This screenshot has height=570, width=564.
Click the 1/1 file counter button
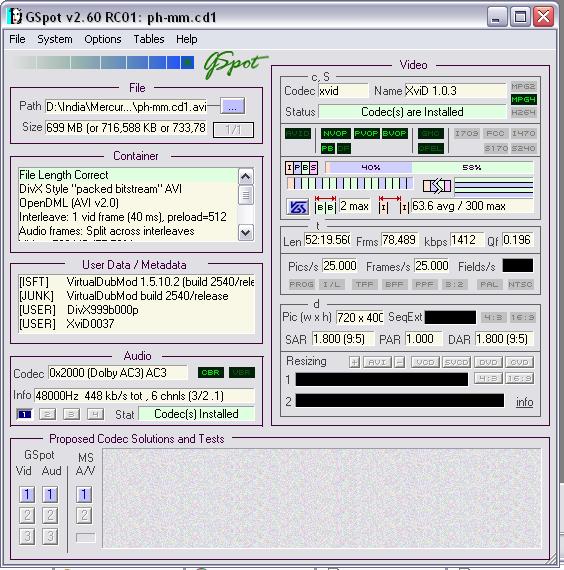tap(233, 130)
